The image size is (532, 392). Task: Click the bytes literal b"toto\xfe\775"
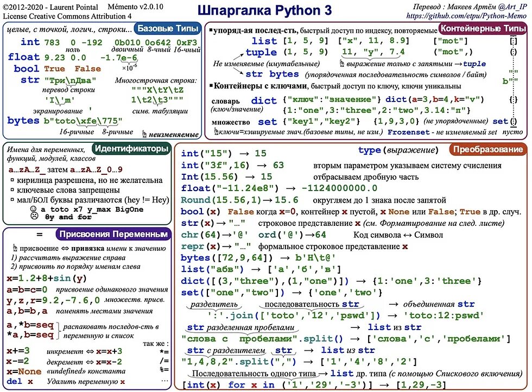83,121
